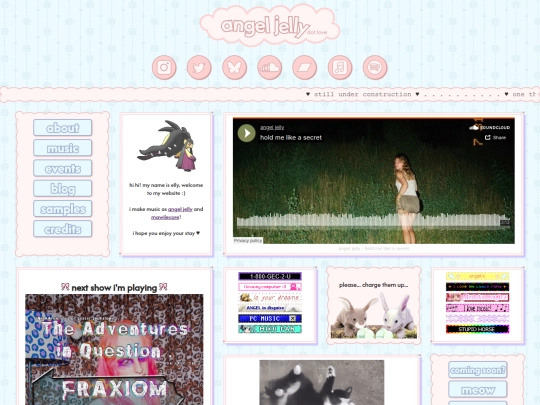Open the Apple Music note icon

[340, 68]
